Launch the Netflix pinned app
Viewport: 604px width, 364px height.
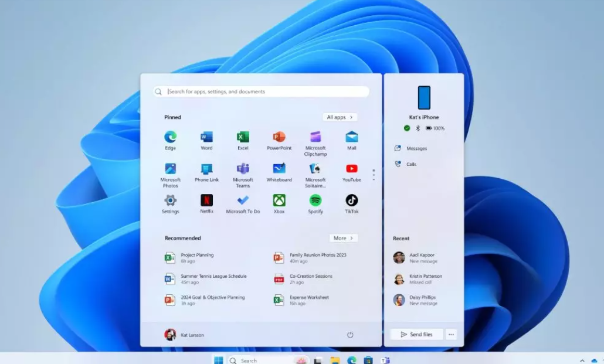pos(206,200)
